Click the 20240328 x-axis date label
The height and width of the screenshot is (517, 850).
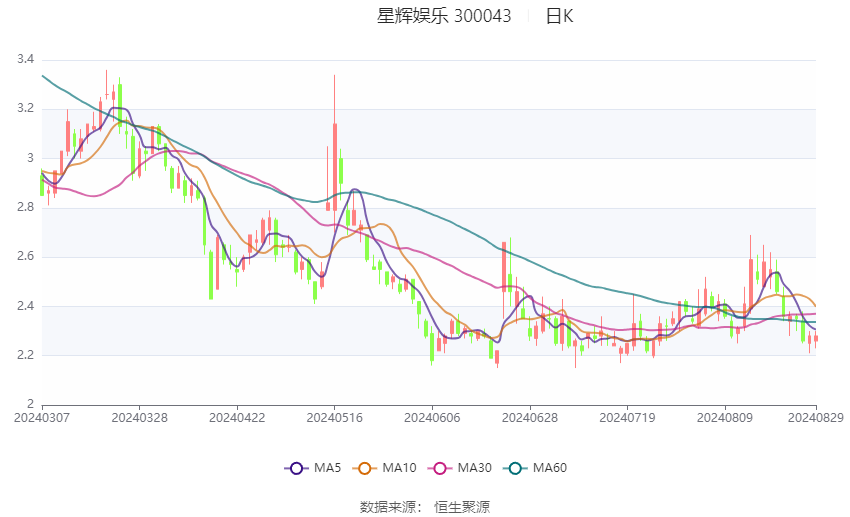139,418
